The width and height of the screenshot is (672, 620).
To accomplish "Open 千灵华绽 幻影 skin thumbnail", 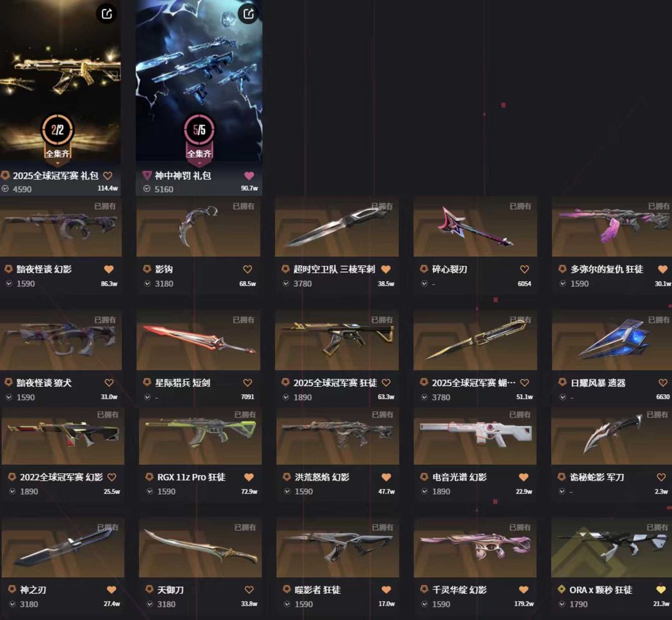I will (475, 548).
